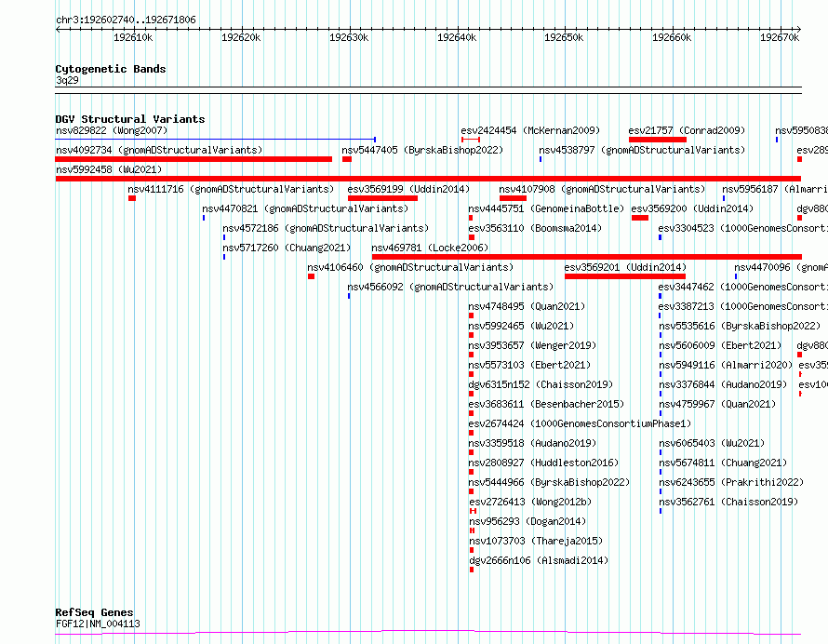Image resolution: width=828 pixels, height=644 pixels.
Task: Click the FGF12|NM_004113 gene label
Action: (x=98, y=624)
